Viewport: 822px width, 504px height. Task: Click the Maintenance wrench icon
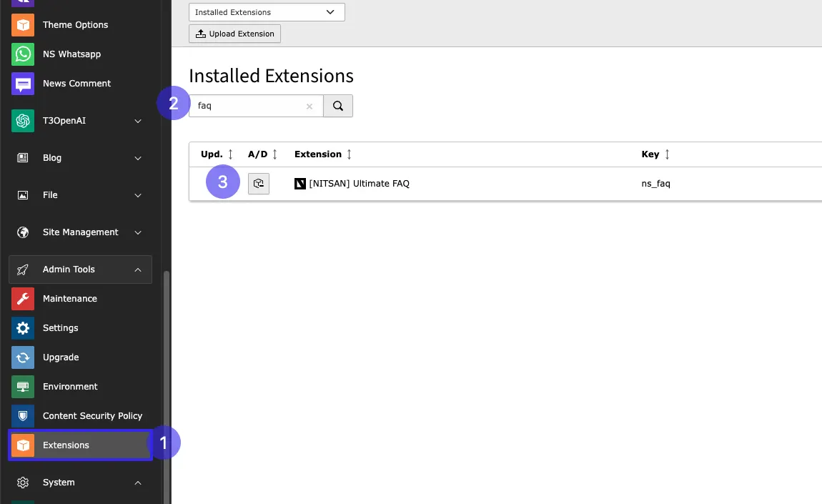tap(23, 298)
